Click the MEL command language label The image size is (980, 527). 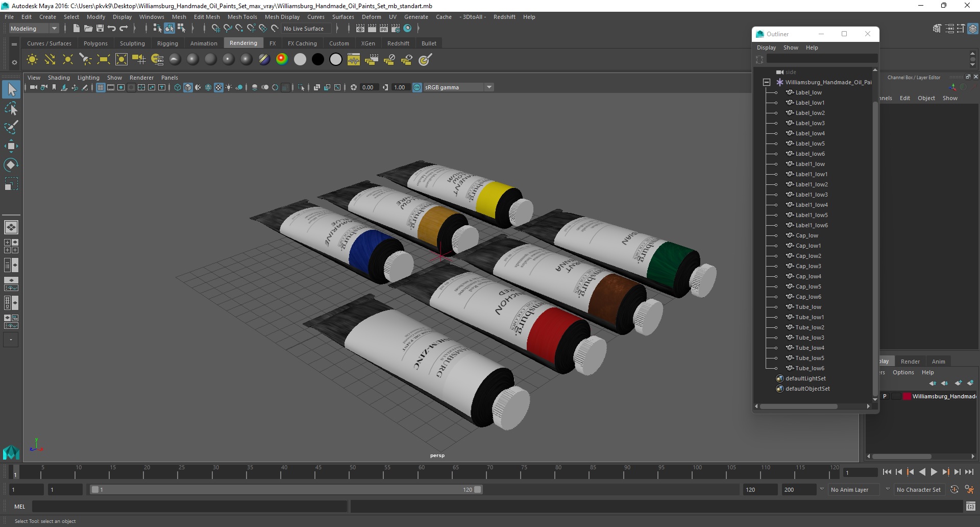tap(19, 507)
